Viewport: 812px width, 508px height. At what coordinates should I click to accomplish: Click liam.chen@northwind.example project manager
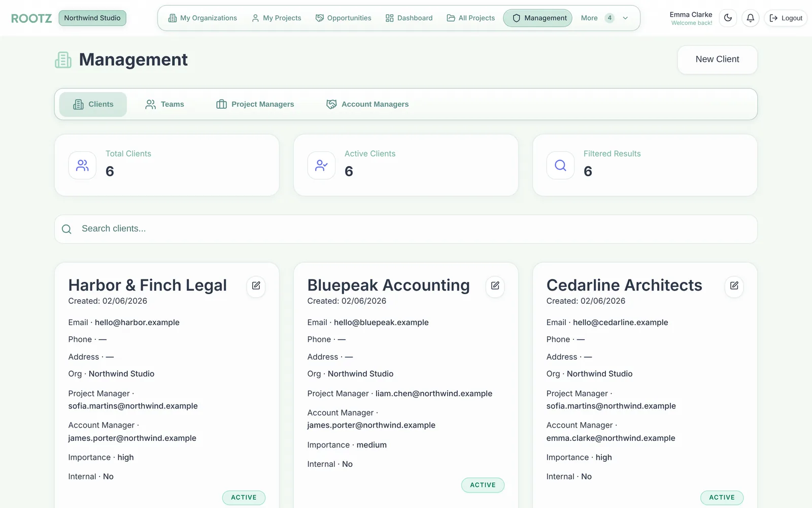point(434,394)
